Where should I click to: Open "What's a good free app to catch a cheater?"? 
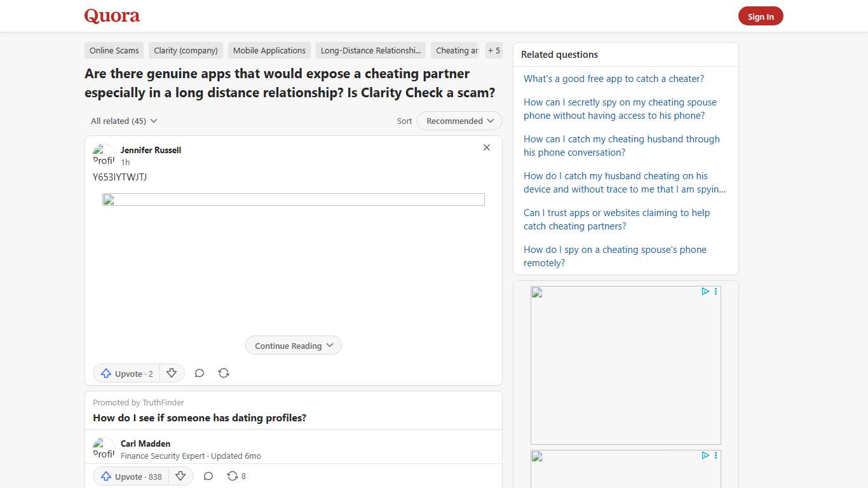(x=614, y=79)
